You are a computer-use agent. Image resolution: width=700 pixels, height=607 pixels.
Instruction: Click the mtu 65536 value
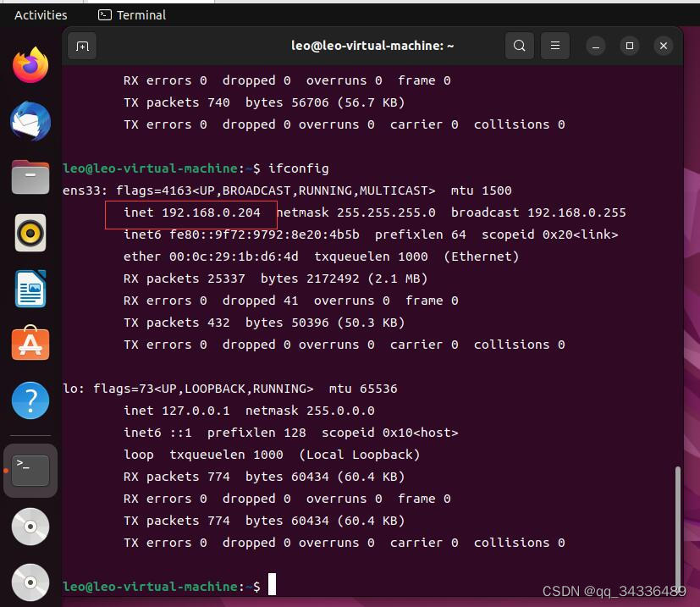coord(363,389)
